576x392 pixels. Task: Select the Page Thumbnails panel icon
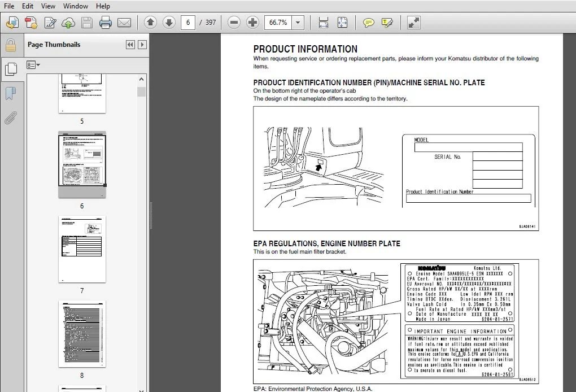(x=11, y=69)
